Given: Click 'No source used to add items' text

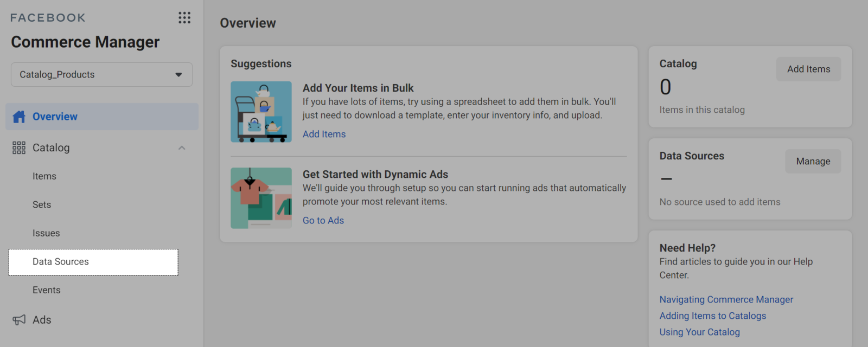Looking at the screenshot, I should click(x=720, y=202).
